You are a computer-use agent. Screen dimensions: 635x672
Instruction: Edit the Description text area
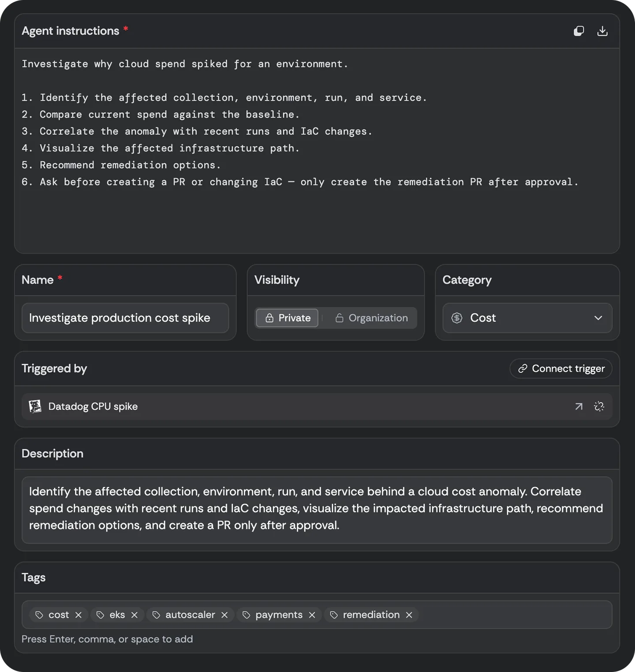click(x=317, y=510)
